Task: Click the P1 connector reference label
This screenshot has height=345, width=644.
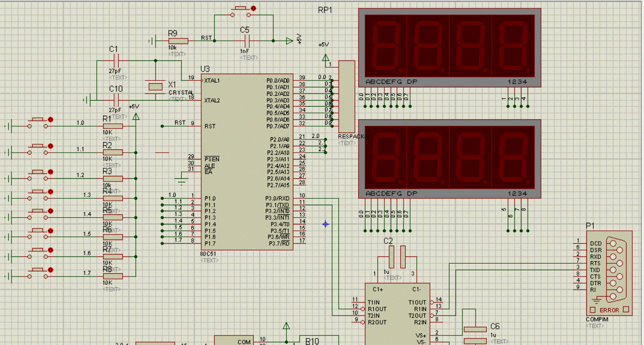Action: [x=590, y=226]
